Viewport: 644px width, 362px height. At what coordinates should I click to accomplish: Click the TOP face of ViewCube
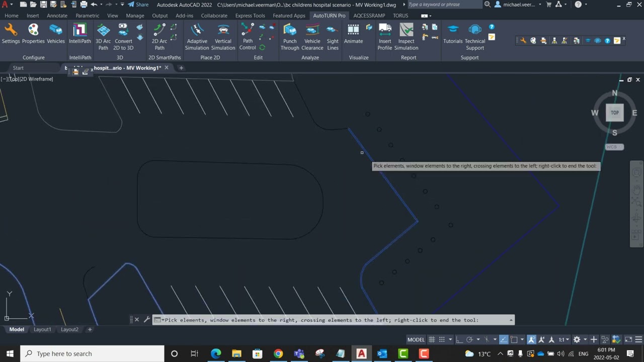615,113
